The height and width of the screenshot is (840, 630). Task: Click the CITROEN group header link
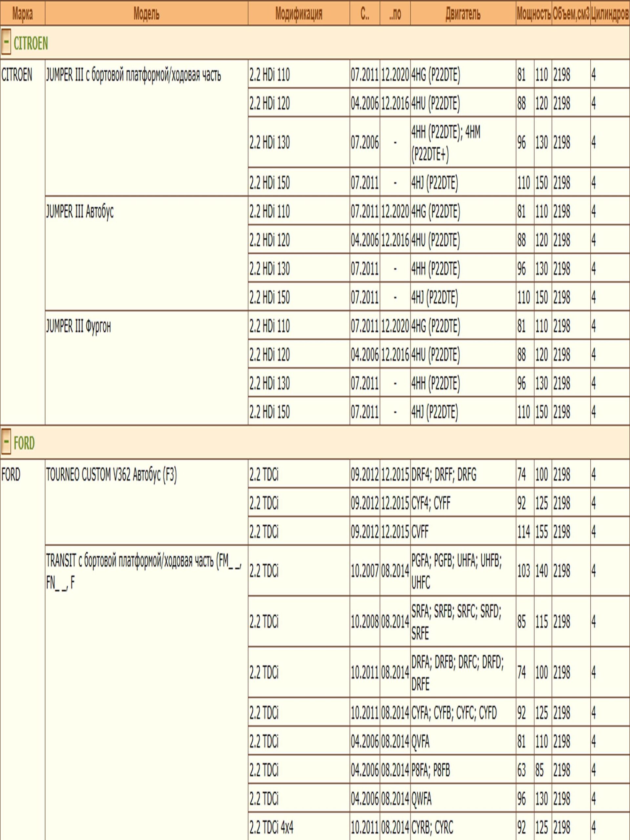(x=31, y=43)
